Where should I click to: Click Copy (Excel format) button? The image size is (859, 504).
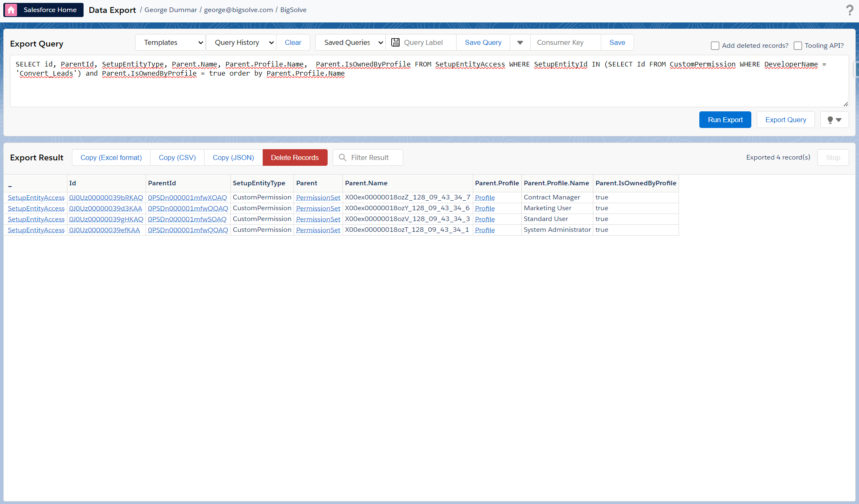tap(111, 157)
